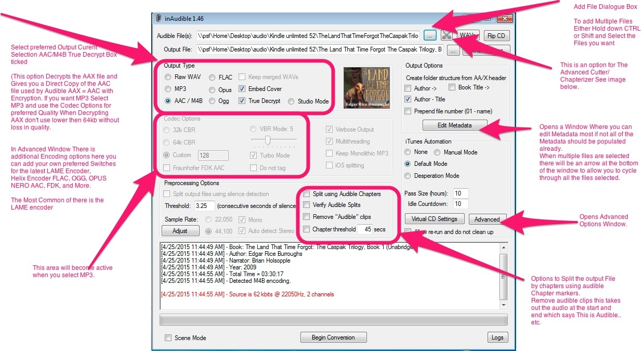Check the Author -> folder option

[408, 88]
